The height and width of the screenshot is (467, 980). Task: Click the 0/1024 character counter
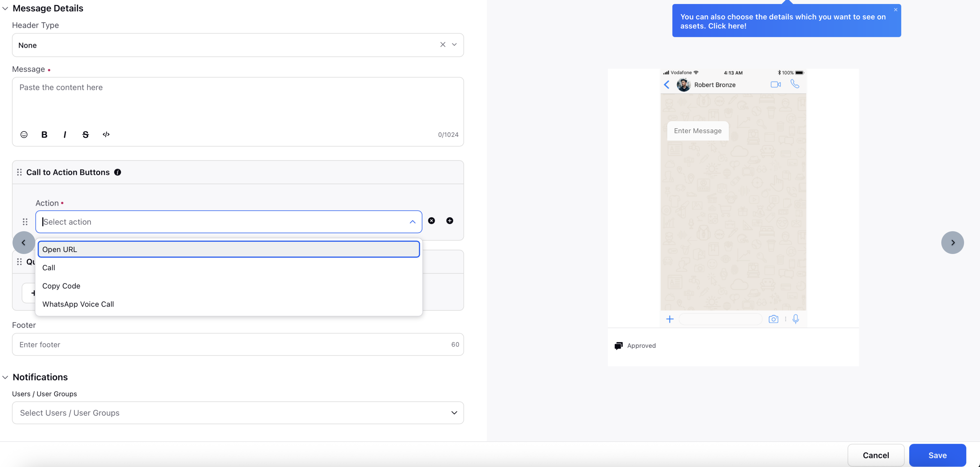[448, 135]
